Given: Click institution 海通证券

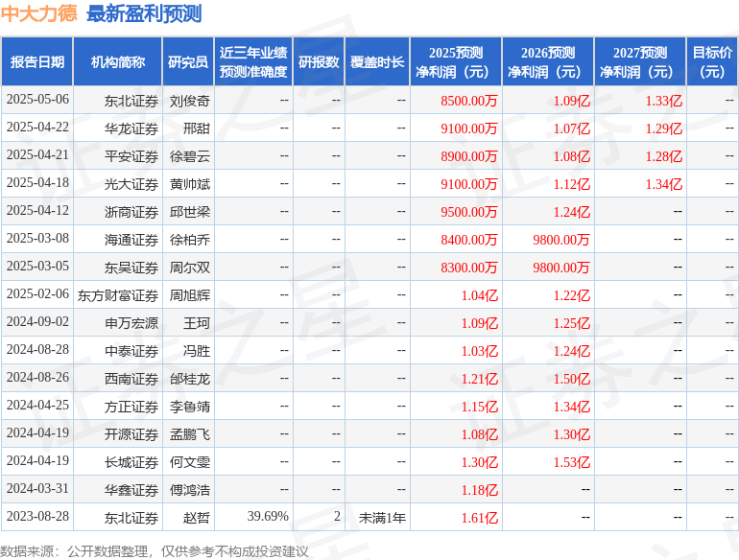Looking at the screenshot, I should pyautogui.click(x=131, y=240).
